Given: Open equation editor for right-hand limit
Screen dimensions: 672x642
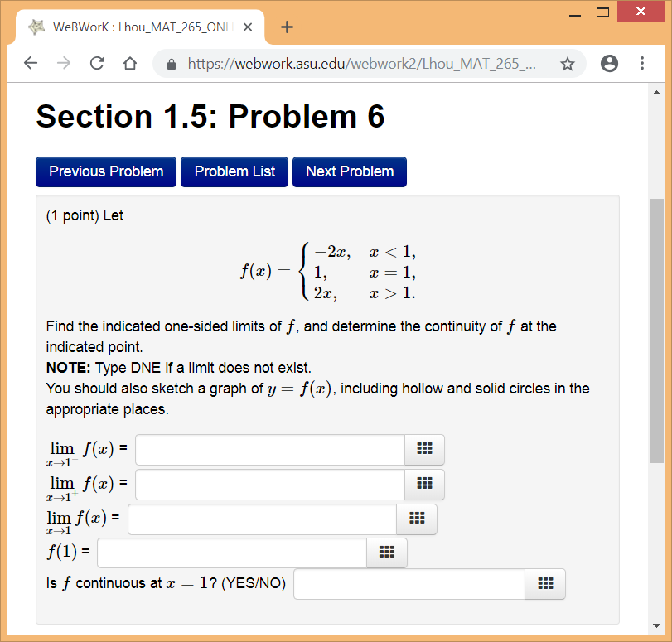Looking at the screenshot, I should click(424, 484).
